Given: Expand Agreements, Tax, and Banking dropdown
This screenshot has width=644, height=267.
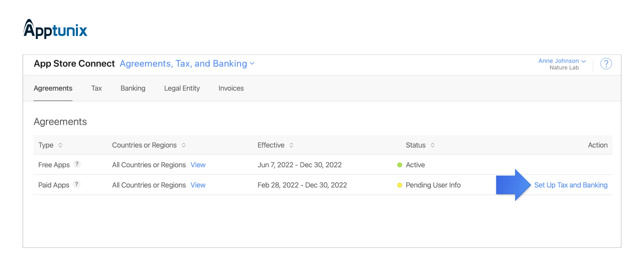Looking at the screenshot, I should click(187, 63).
